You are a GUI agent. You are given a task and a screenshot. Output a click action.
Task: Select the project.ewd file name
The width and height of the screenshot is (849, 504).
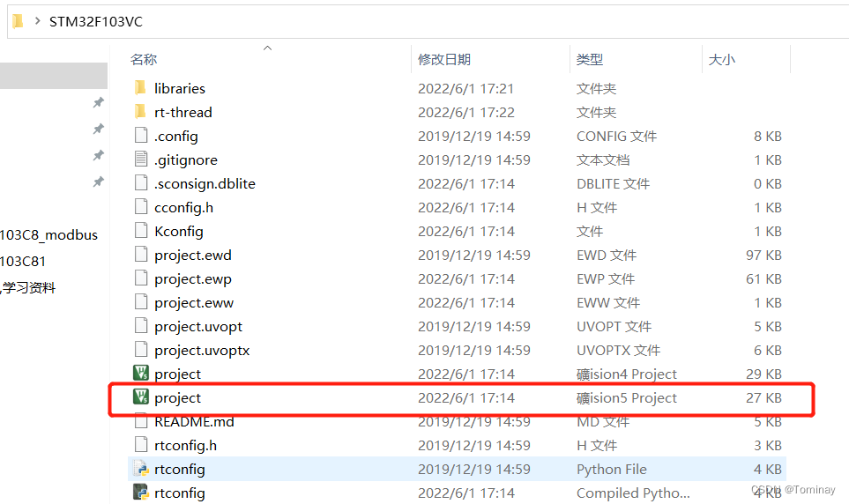(x=193, y=255)
